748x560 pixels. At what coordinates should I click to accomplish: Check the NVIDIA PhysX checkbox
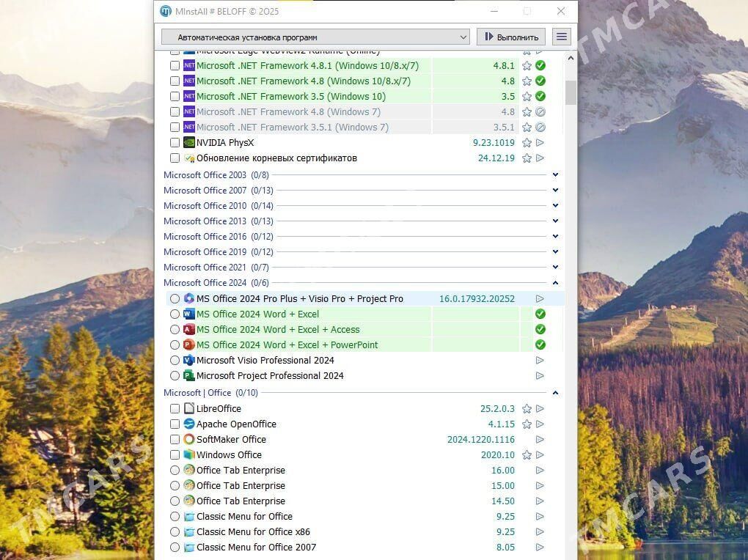point(175,143)
